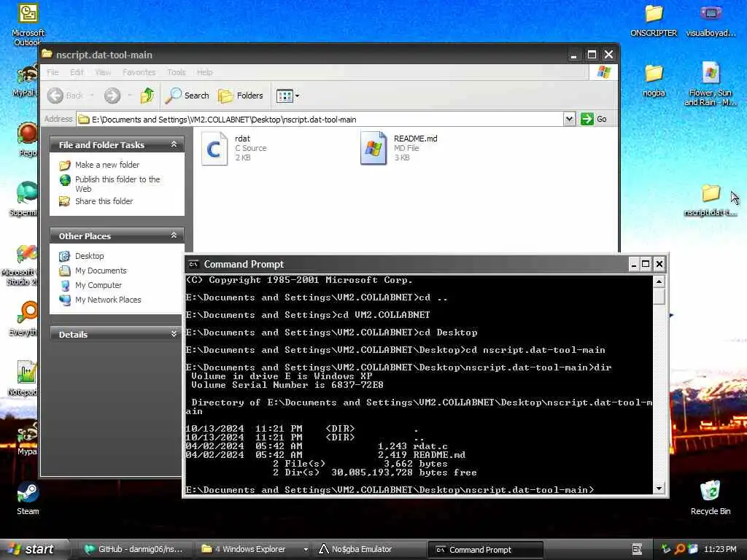
Task: Click the Share this folder icon
Action: [x=65, y=201]
